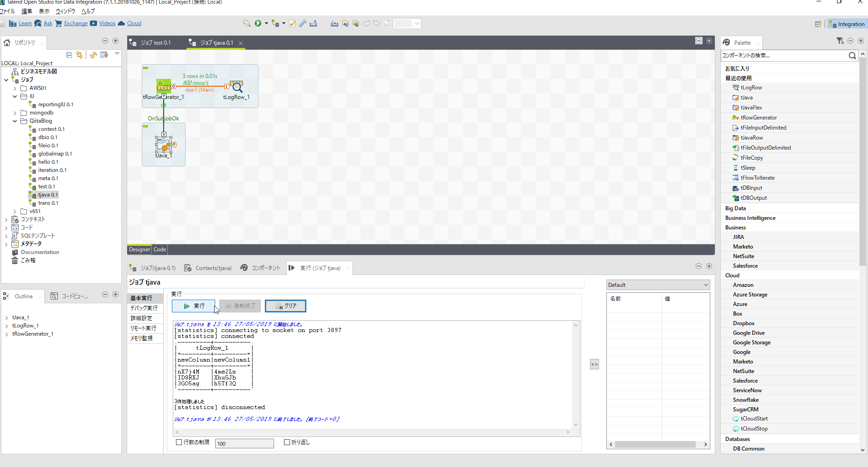Select the tJava component in Palette
The height and width of the screenshot is (467, 868).
[x=746, y=97]
